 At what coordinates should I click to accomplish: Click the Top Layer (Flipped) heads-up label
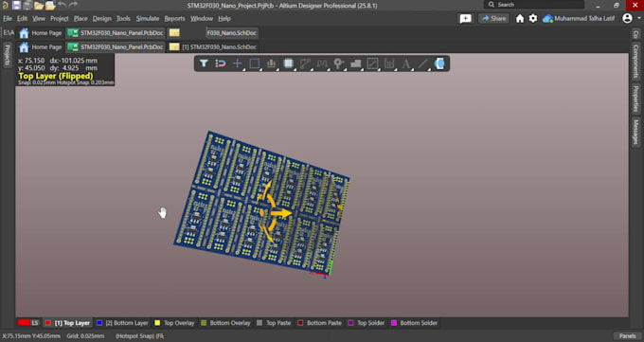(x=56, y=76)
